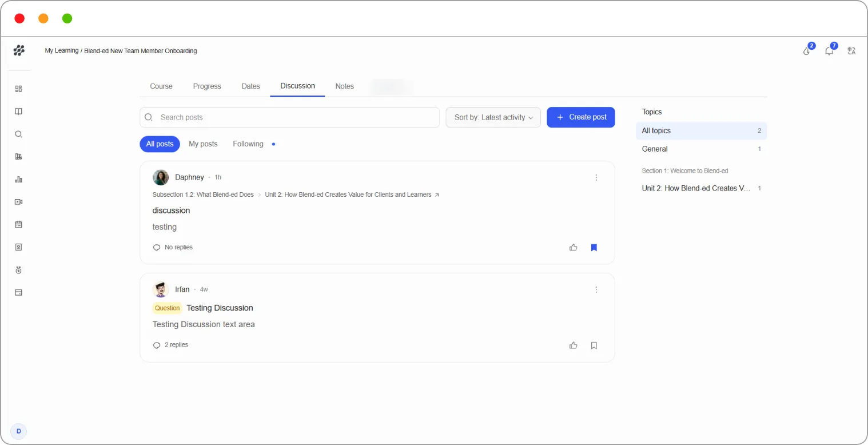Select the All posts filter

coord(160,144)
